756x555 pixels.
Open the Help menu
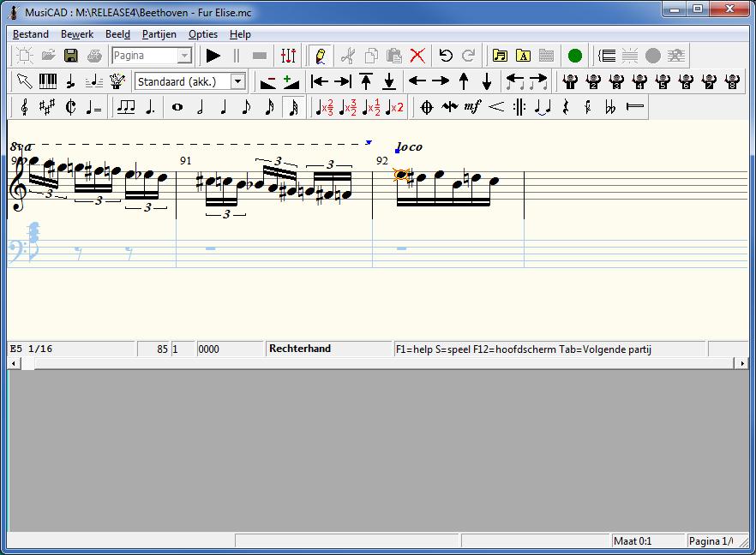(240, 34)
